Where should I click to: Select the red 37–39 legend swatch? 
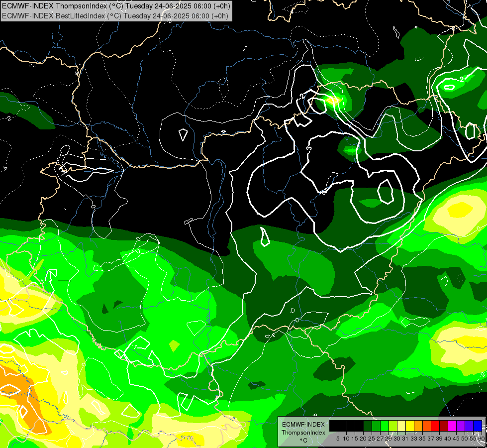[435, 426]
